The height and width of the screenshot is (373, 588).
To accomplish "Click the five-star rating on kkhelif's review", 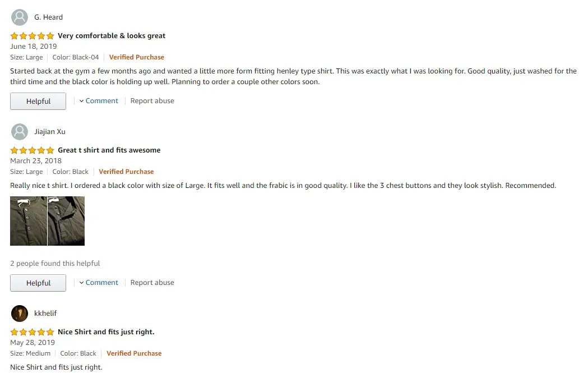I will pyautogui.click(x=32, y=332).
